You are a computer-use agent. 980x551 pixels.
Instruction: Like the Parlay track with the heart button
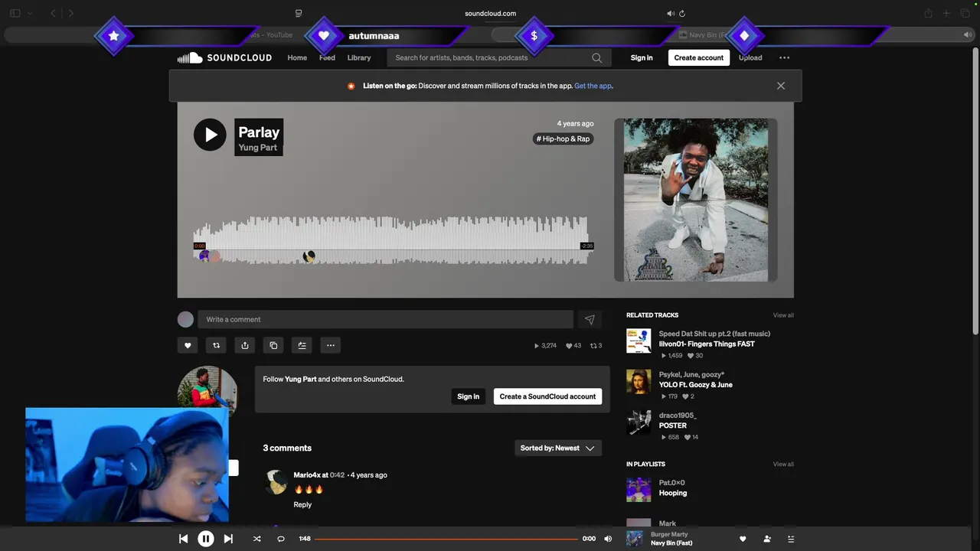coord(188,345)
